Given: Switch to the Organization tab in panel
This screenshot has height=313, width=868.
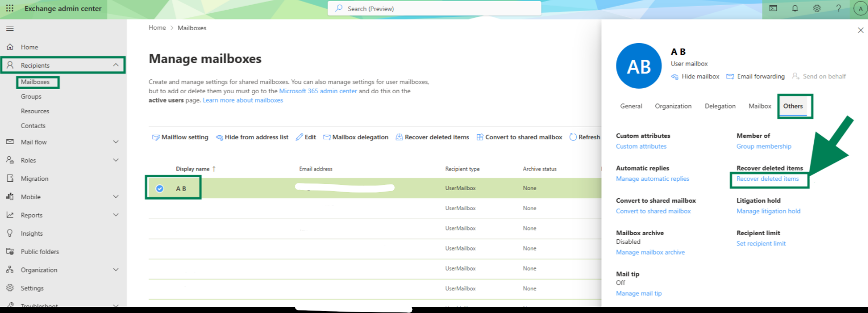Looking at the screenshot, I should pyautogui.click(x=673, y=106).
